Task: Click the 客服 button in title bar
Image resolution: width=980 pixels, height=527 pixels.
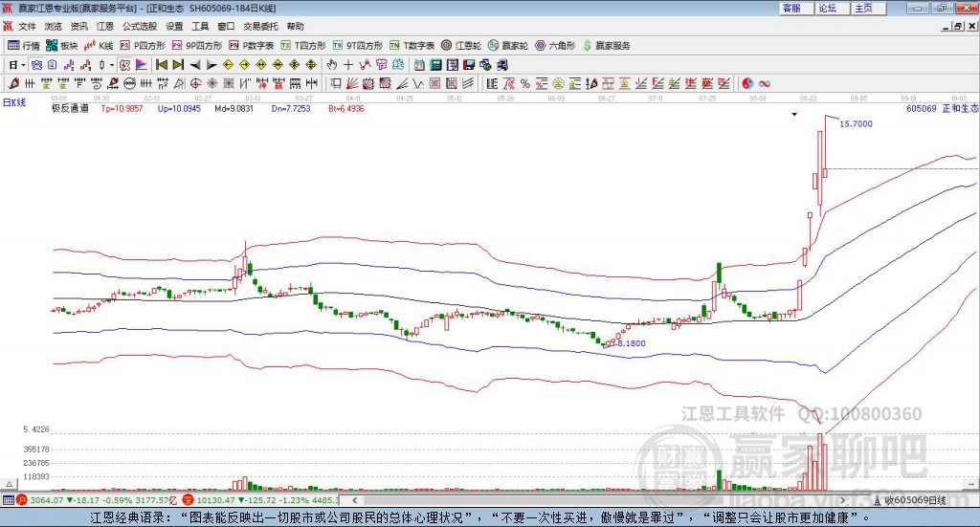Action: (x=796, y=8)
